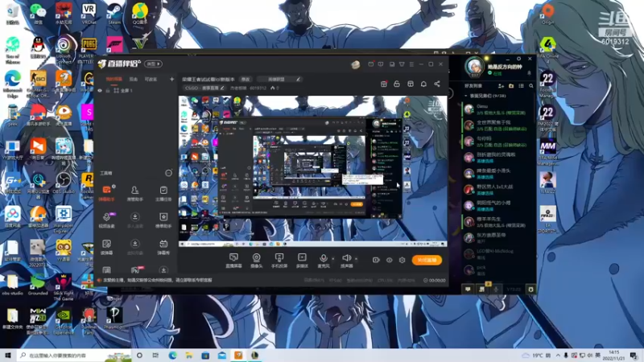Add a screen capture source
The width and height of the screenshot is (644, 362).
(x=233, y=260)
